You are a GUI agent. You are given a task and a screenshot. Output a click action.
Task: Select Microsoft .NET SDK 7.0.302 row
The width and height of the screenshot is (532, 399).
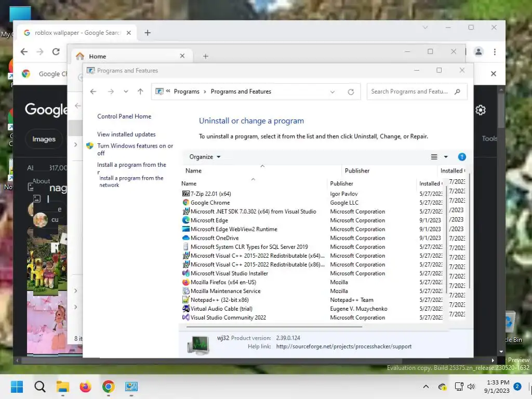click(312, 211)
